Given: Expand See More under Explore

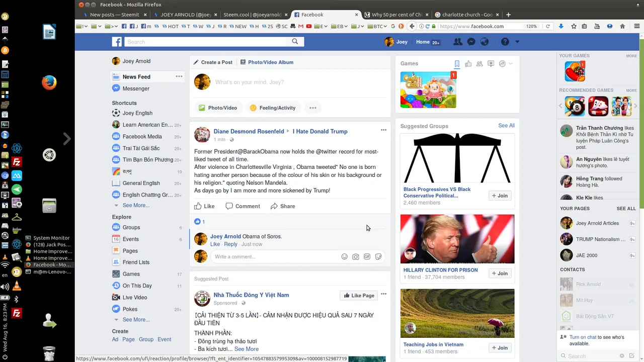Looking at the screenshot, I should point(136,319).
